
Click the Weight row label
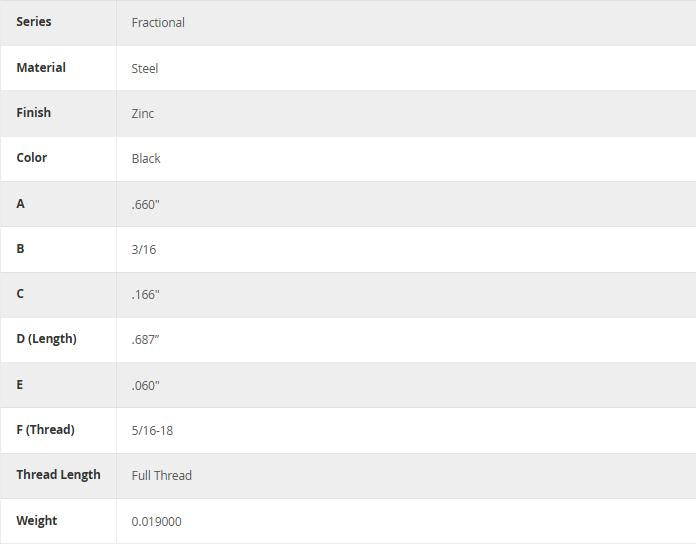click(x=37, y=521)
